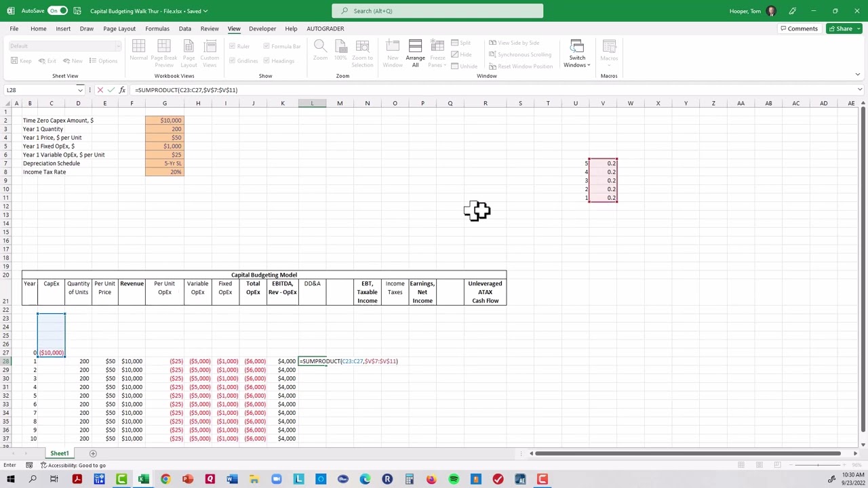The image size is (868, 488).
Task: Reset zoom to 100%
Action: coord(340,51)
